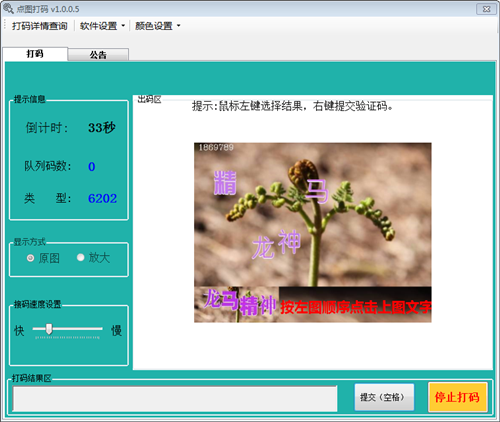Click the 马 character in the captcha image
The image size is (500, 422).
(317, 190)
